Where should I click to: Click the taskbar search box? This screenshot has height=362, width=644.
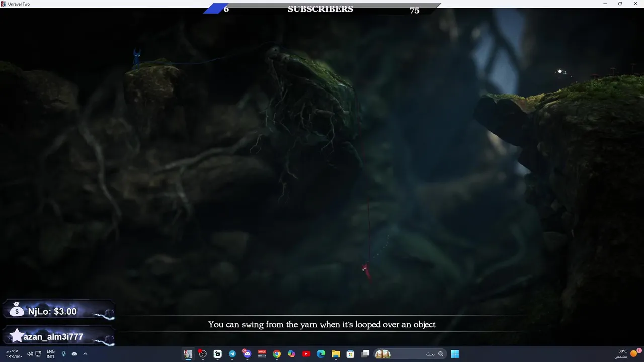coord(409,354)
